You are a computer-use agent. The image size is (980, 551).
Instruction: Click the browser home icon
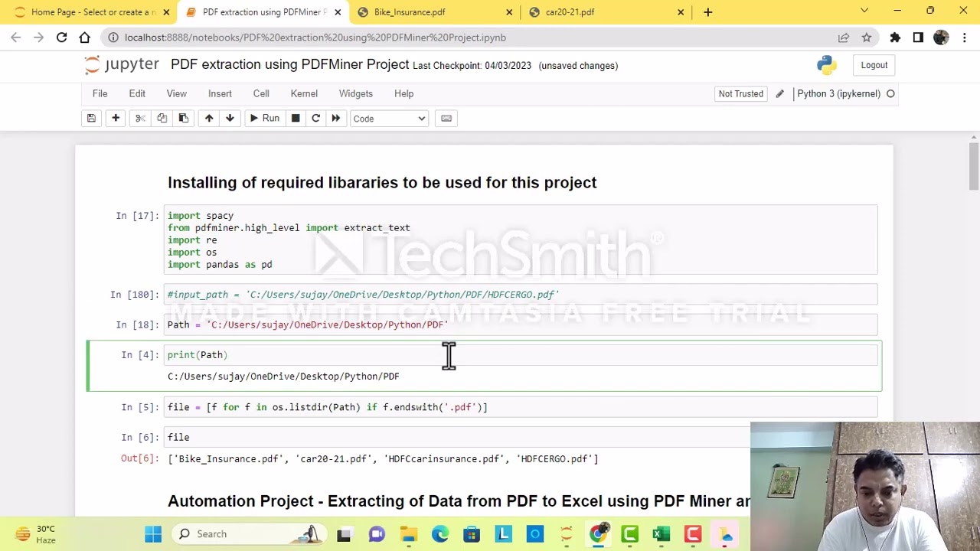tap(84, 37)
